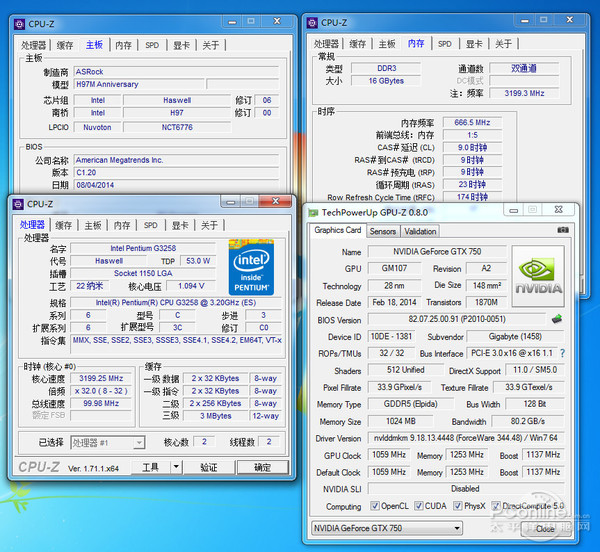Toggle the CUDA checkbox

point(419,506)
